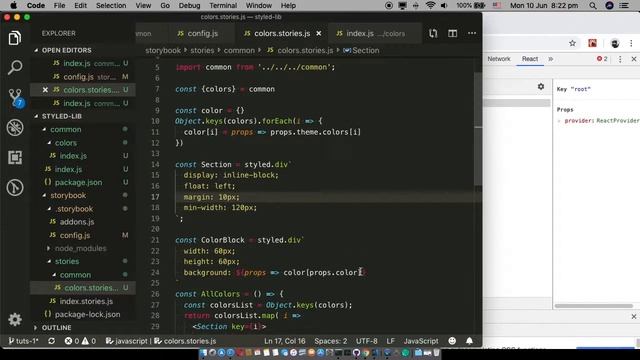The height and width of the screenshot is (360, 640).
Task: Click the Section breadcrumb symbol
Action: (x=361, y=51)
